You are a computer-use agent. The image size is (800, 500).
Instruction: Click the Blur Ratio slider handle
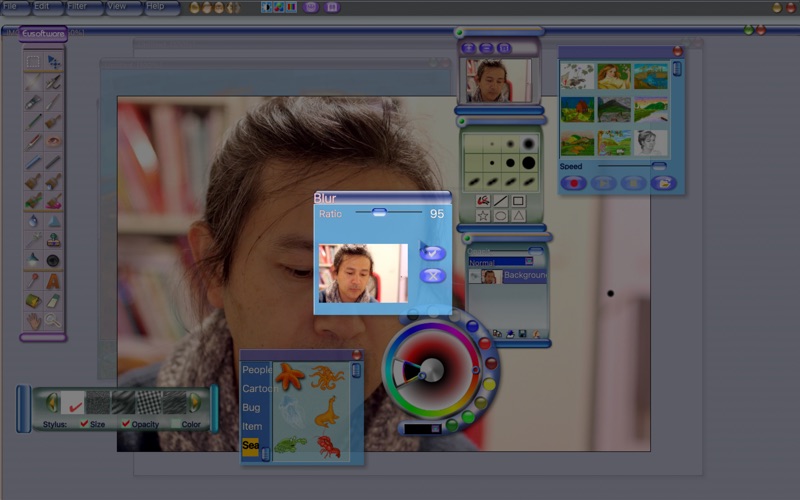tap(379, 213)
